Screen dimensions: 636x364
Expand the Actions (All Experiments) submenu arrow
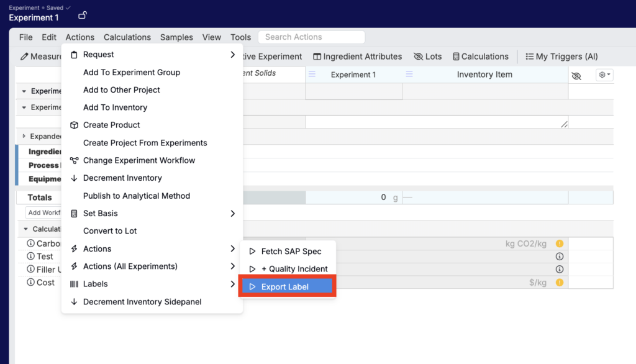click(232, 266)
